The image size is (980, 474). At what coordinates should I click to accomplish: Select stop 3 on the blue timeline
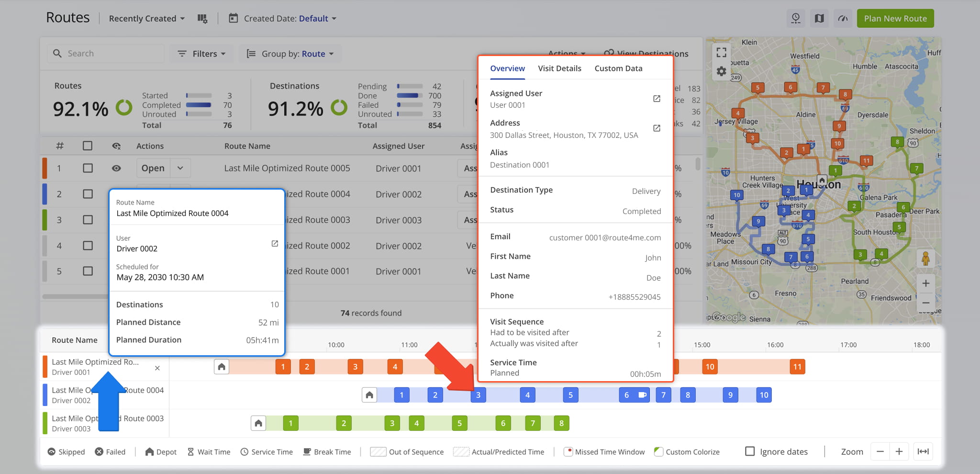coord(478,395)
